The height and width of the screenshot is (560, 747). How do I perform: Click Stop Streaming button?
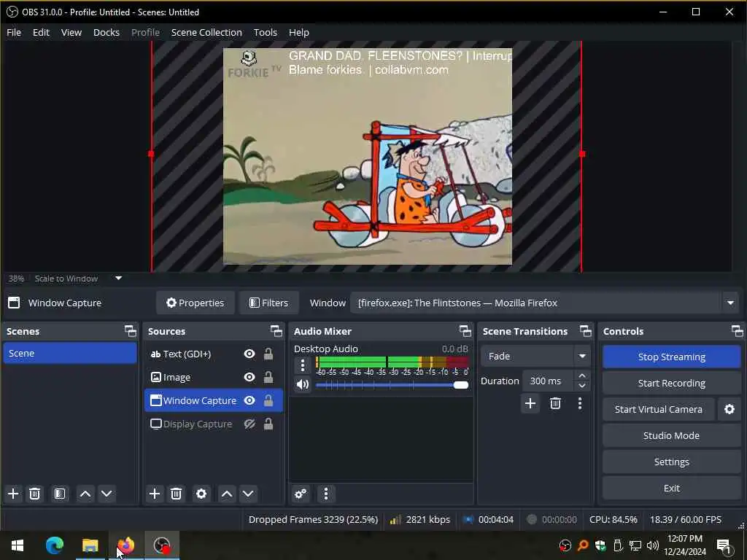click(x=671, y=357)
